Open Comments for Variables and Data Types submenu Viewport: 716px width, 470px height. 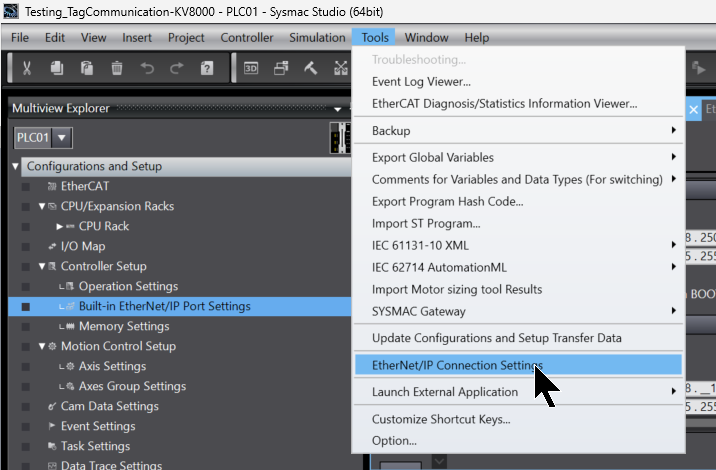(x=518, y=179)
